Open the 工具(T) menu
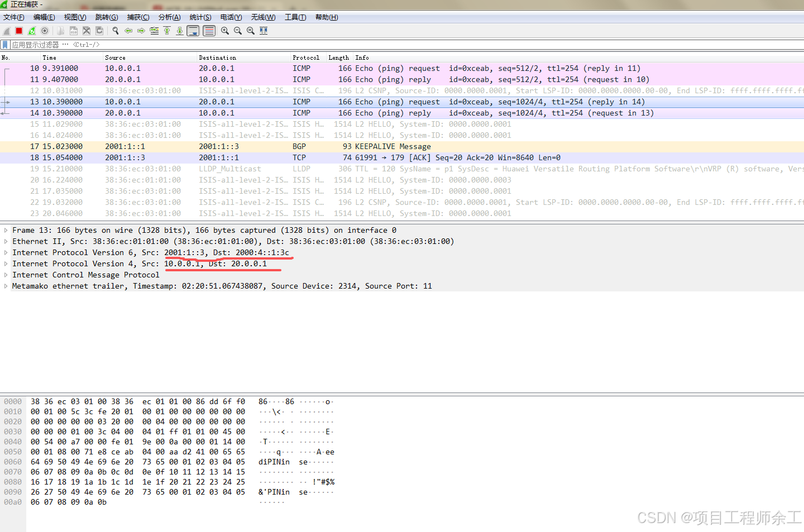 click(295, 17)
